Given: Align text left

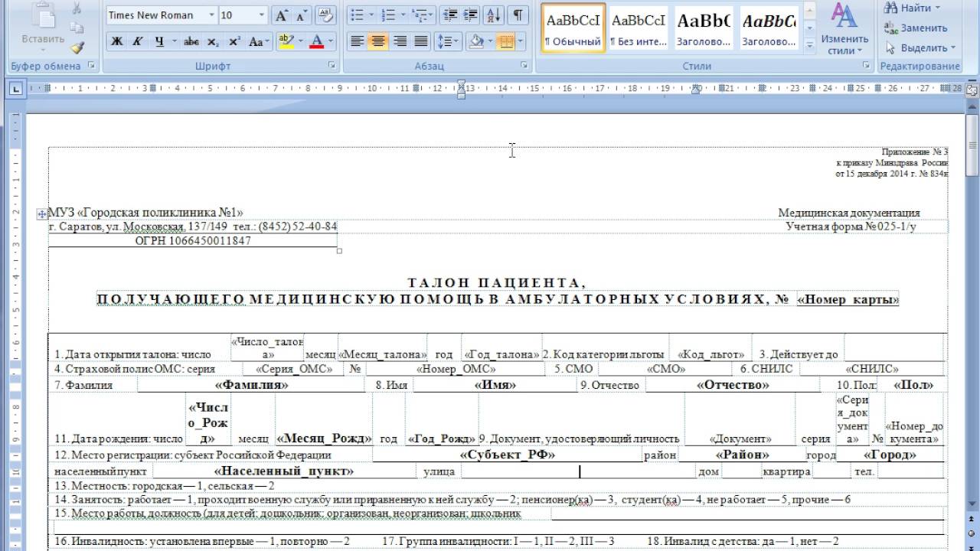Looking at the screenshot, I should point(357,41).
